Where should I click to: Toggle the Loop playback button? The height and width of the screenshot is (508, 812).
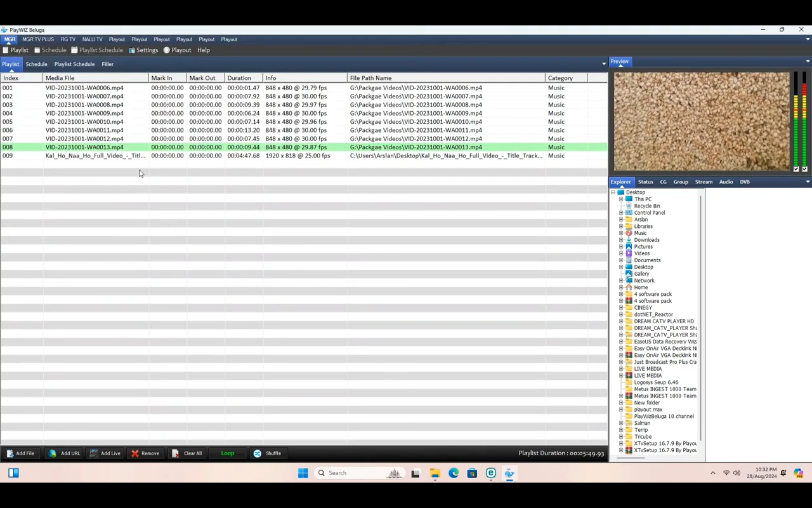(x=227, y=453)
